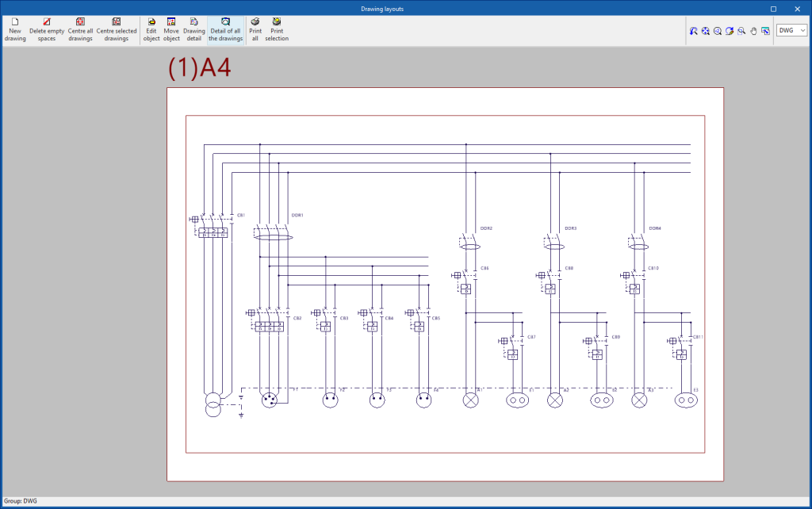Click the New drawing toolbar icon
The height and width of the screenshot is (509, 812).
(x=15, y=29)
